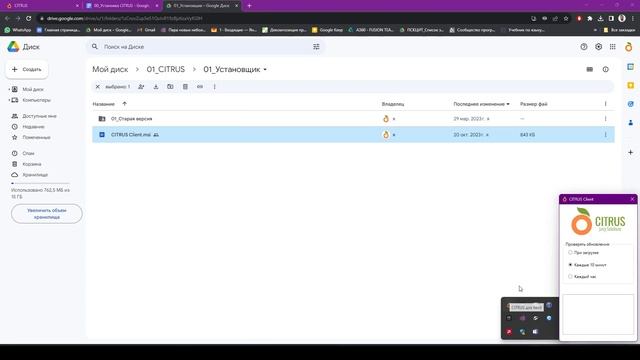Open Google Drive settings gear
The width and height of the screenshot is (640, 360).
(598, 47)
